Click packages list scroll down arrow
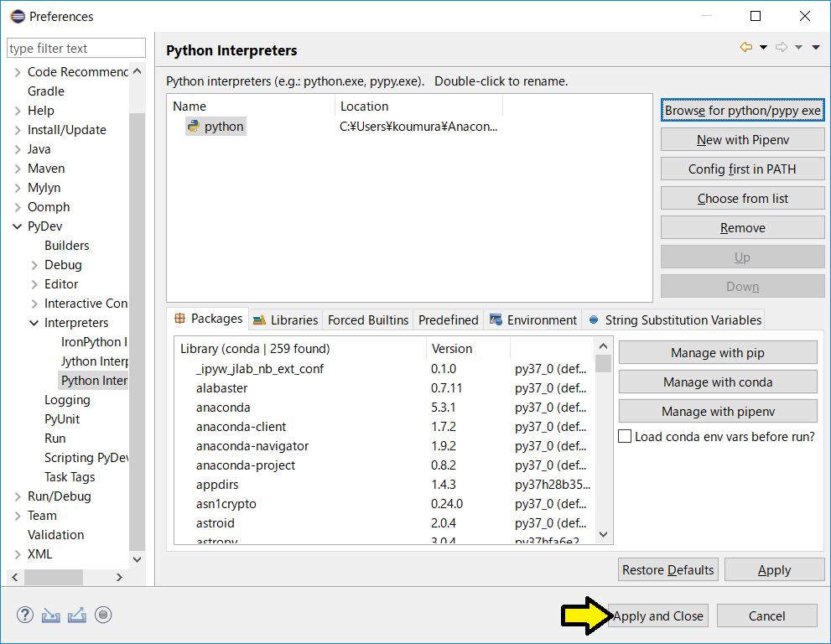Viewport: 831px width, 644px height. 603,535
